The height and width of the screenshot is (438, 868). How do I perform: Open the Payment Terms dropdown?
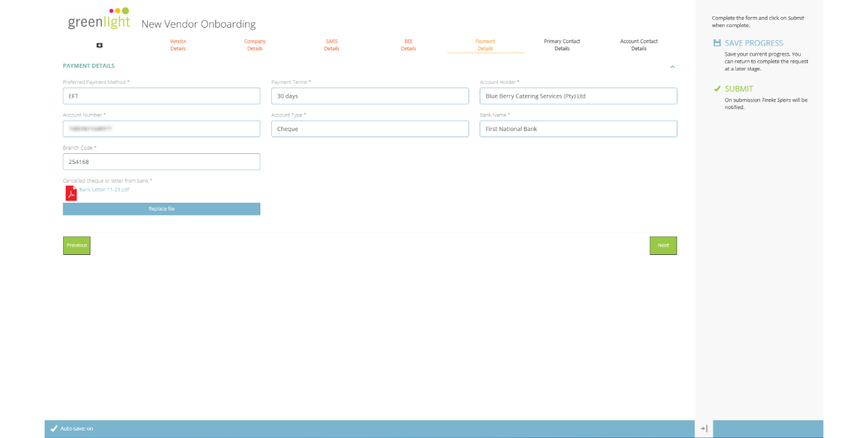370,96
